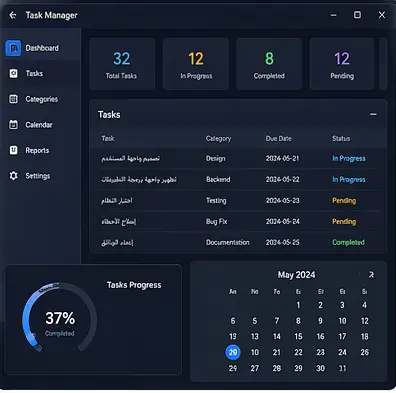Click the Documentation category cell
The width and height of the screenshot is (396, 393).
pyautogui.click(x=228, y=242)
